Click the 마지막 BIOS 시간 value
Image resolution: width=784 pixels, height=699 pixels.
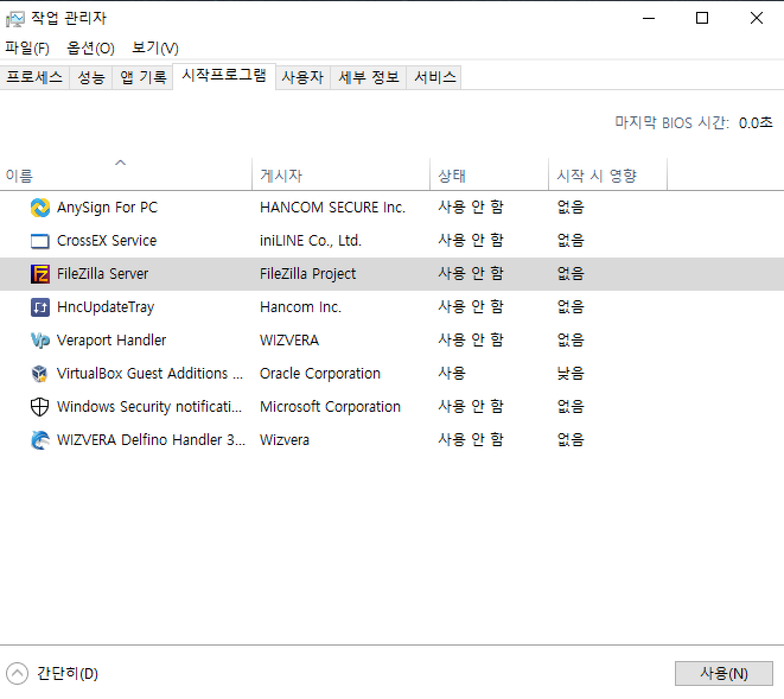[756, 123]
